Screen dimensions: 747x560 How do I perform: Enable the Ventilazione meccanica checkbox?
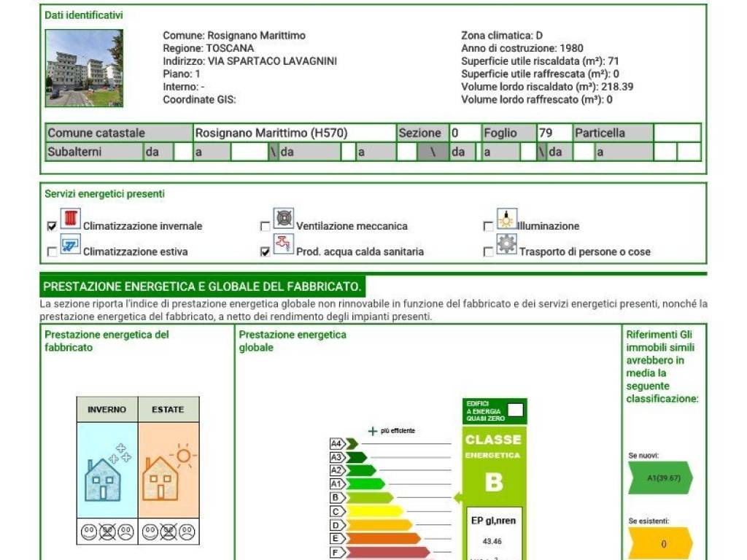pos(266,226)
